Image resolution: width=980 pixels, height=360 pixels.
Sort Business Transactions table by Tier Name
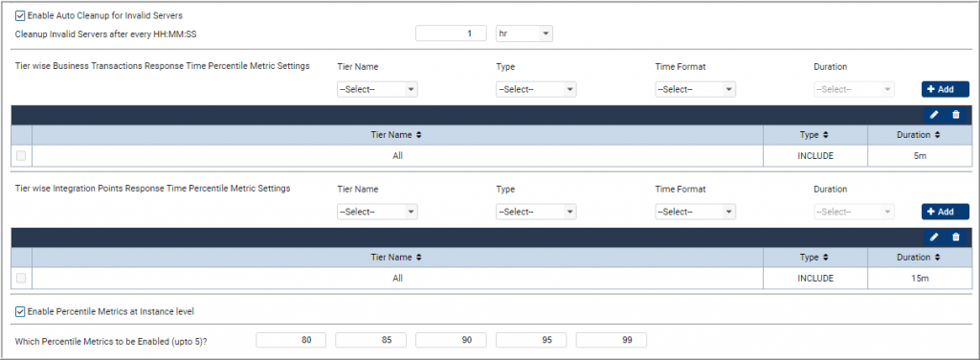397,134
